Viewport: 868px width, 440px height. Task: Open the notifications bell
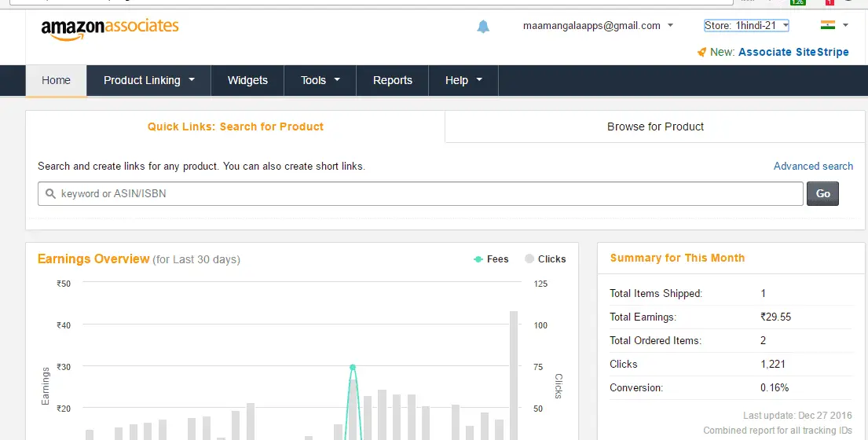coord(483,27)
